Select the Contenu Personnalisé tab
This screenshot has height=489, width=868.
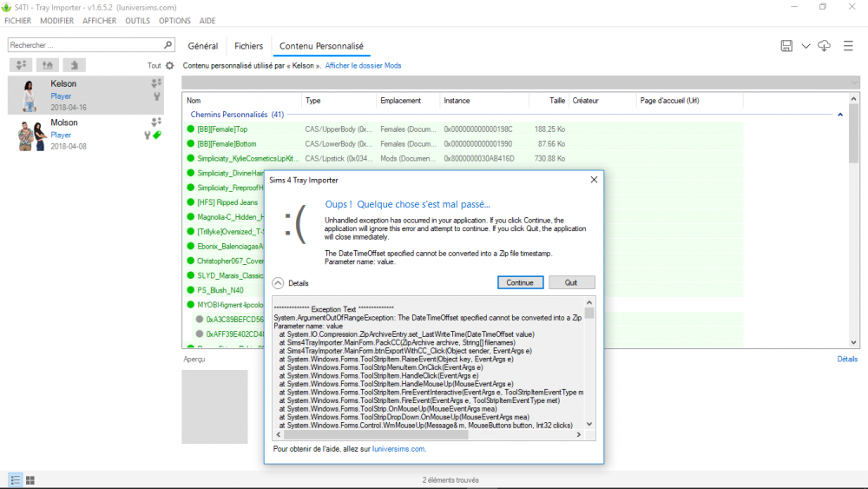click(321, 46)
